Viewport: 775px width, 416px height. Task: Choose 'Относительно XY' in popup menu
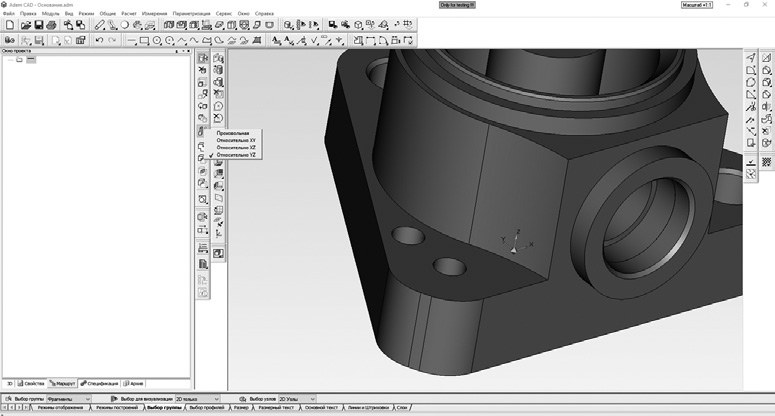point(237,140)
